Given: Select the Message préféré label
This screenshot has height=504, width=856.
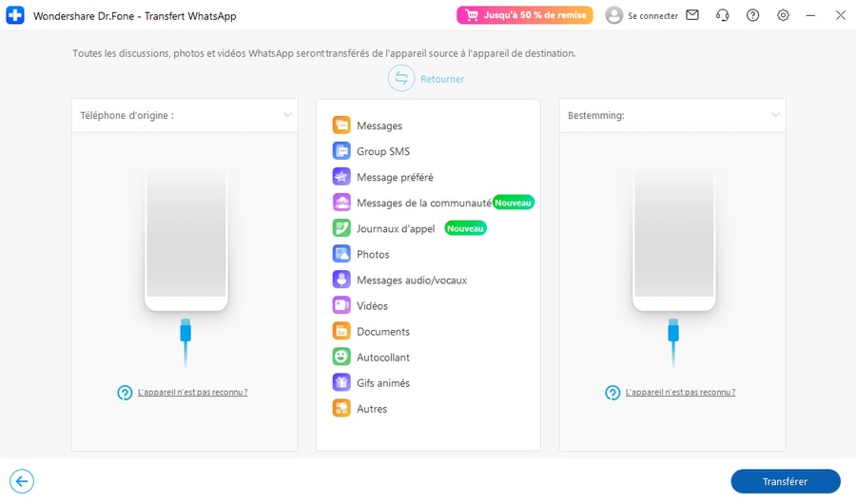Looking at the screenshot, I should (x=395, y=177).
